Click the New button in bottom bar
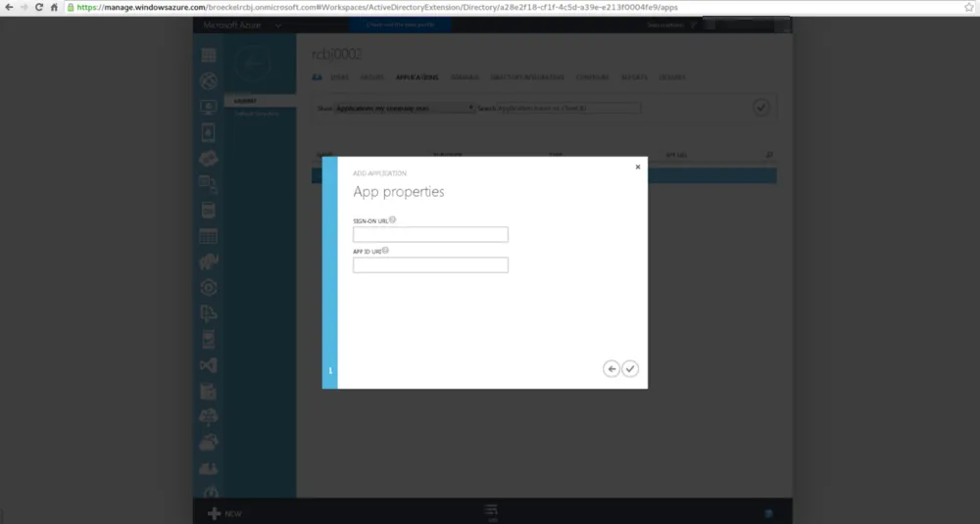Viewport: 980px width, 524px height. (225, 513)
